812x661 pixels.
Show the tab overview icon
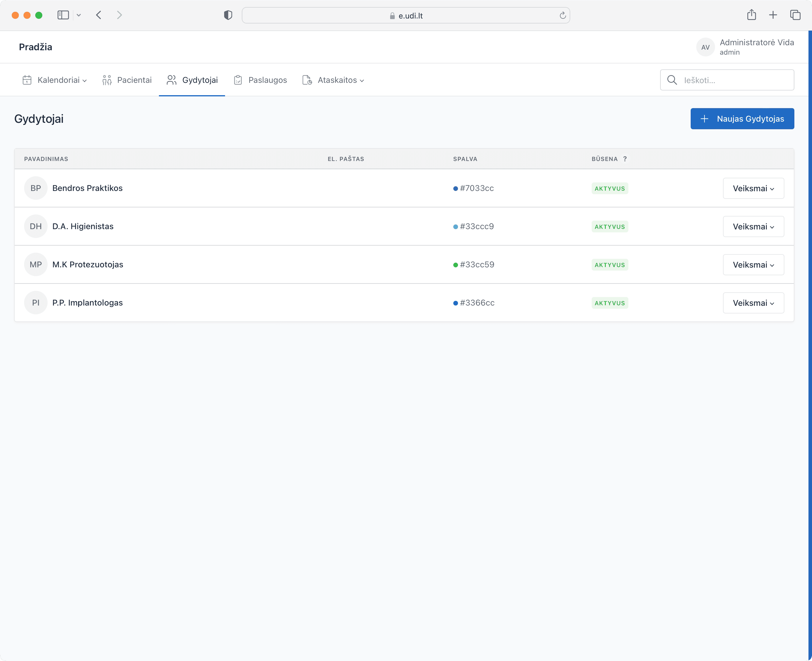click(795, 15)
